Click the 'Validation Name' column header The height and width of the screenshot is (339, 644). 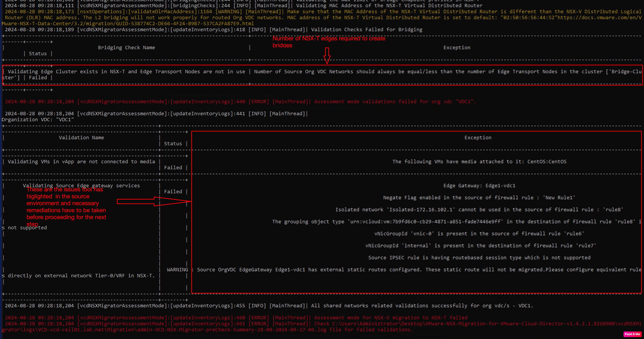(x=81, y=138)
